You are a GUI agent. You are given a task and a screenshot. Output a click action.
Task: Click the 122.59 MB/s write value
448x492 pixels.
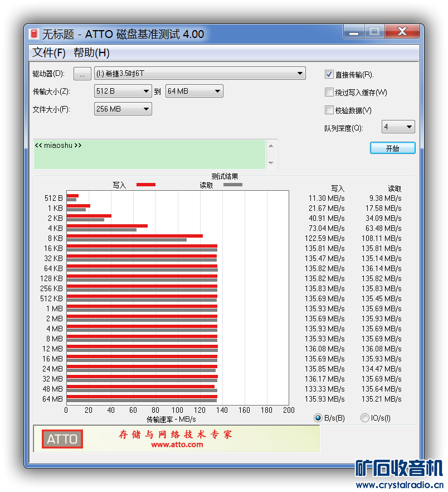point(324,239)
